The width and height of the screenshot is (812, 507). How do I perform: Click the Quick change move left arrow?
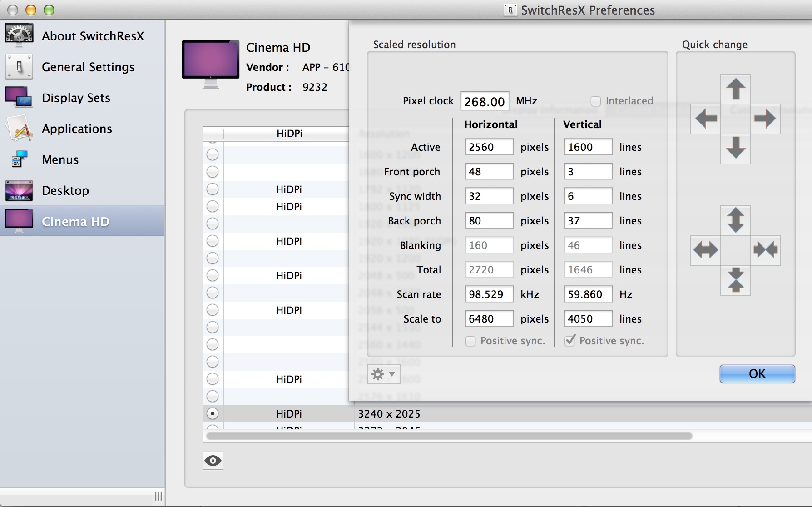pyautogui.click(x=706, y=119)
